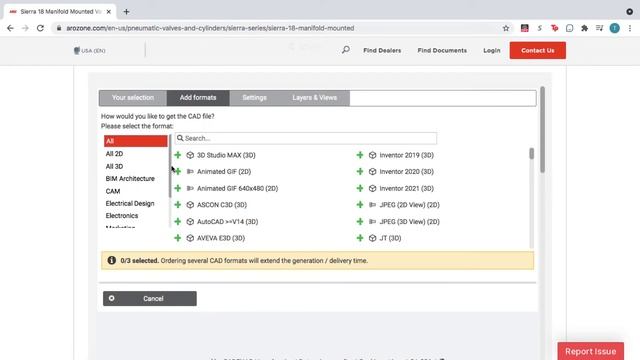Click the browser address bar
640x360 pixels.
pos(282,28)
